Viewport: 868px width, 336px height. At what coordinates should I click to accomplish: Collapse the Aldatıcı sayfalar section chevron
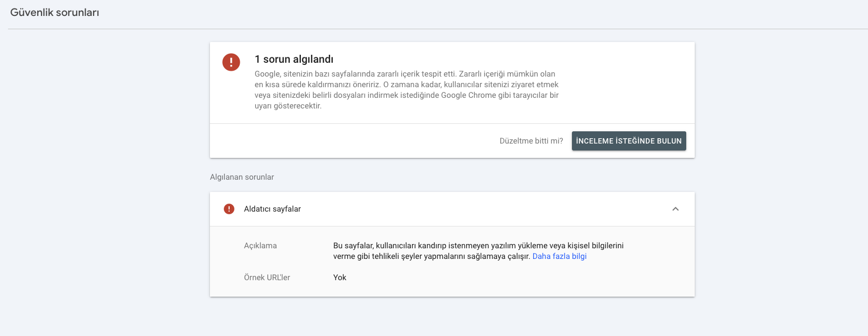[676, 209]
